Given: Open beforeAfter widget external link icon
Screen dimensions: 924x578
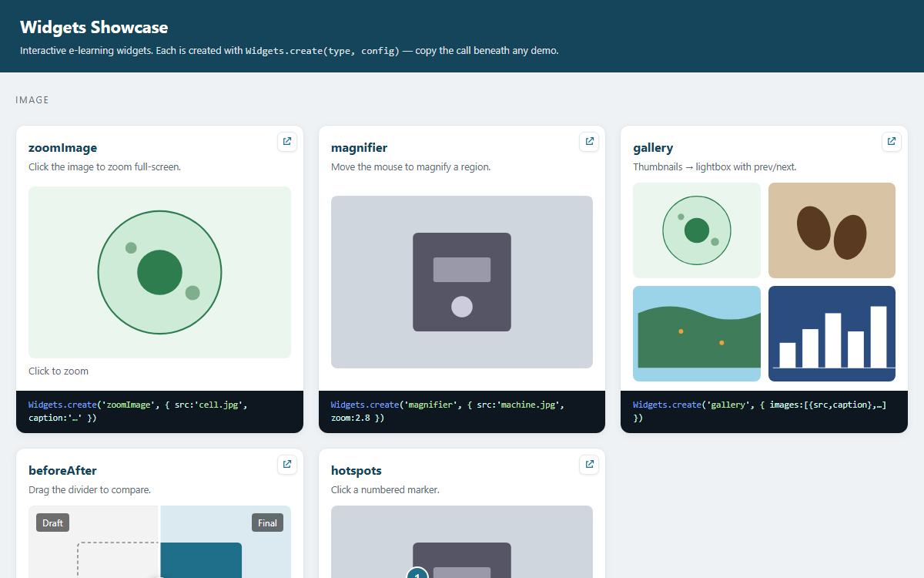Looking at the screenshot, I should tap(287, 465).
